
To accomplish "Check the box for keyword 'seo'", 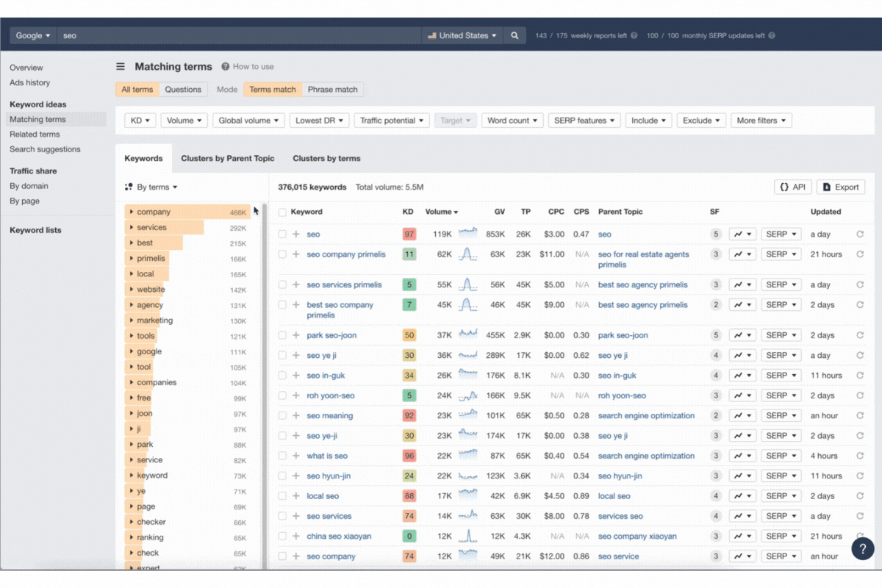I will pos(282,234).
